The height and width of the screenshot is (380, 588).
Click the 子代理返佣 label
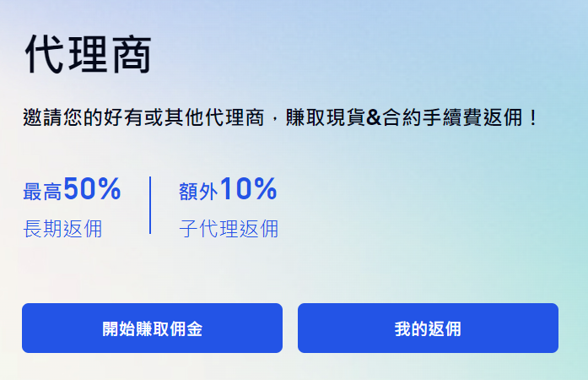229,228
